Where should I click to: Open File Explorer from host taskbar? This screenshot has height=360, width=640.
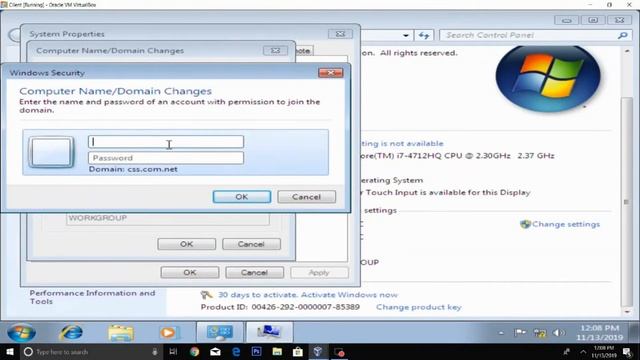pyautogui.click(x=277, y=351)
